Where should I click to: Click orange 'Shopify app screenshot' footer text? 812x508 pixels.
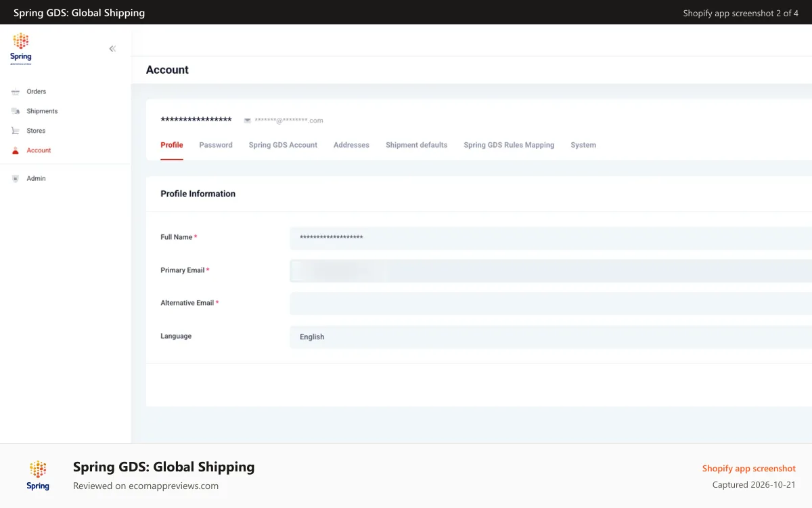click(x=749, y=469)
